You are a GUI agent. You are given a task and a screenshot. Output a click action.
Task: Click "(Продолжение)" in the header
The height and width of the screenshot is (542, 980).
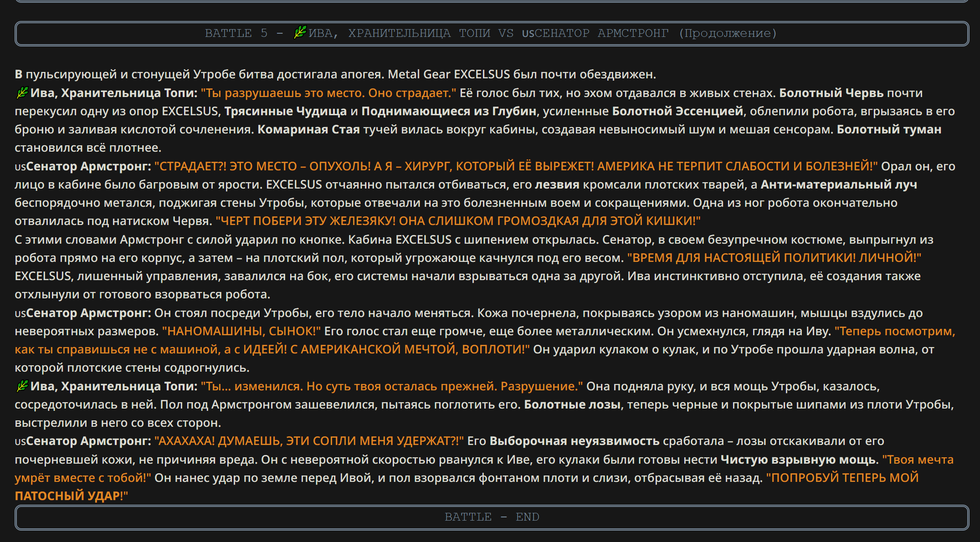(x=728, y=33)
